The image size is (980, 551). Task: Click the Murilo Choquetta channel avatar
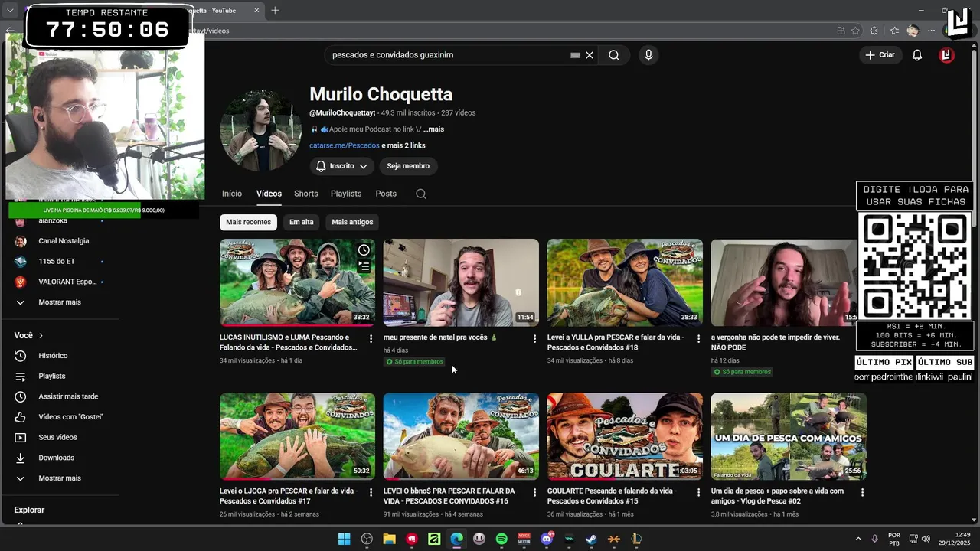(260, 131)
